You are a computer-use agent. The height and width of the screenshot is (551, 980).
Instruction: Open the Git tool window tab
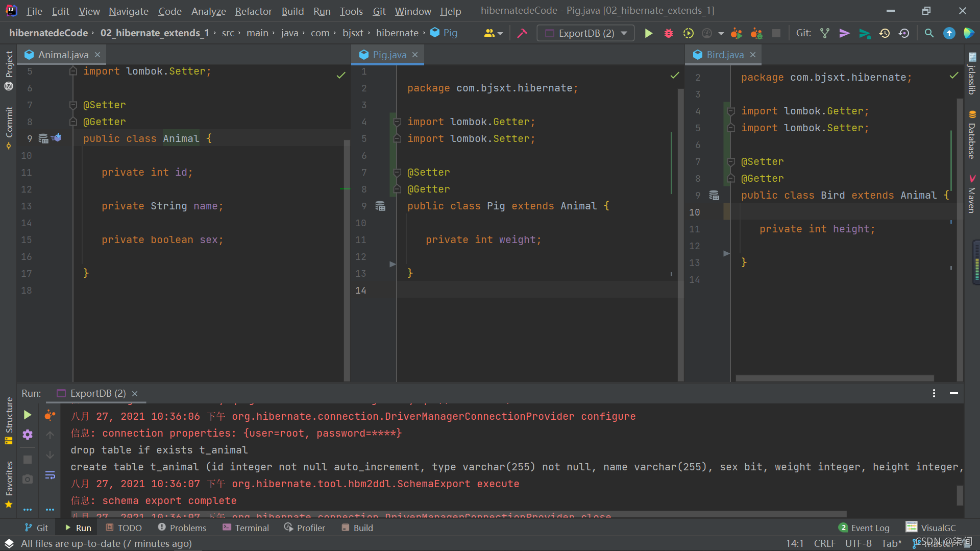[36, 528]
